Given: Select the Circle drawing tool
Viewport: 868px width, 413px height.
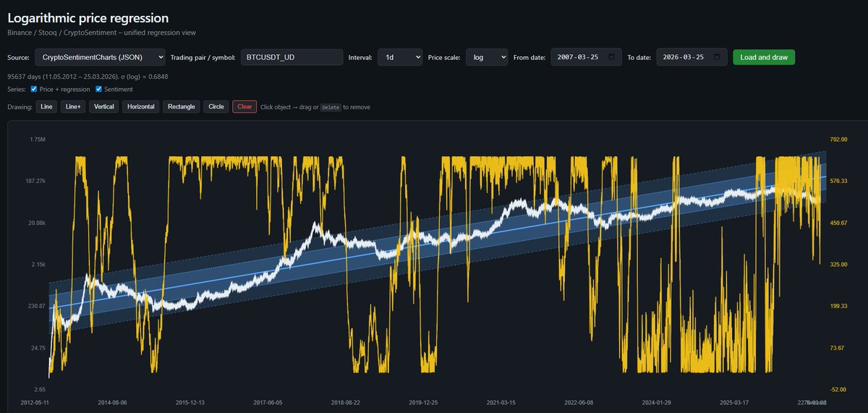Looking at the screenshot, I should coord(216,106).
